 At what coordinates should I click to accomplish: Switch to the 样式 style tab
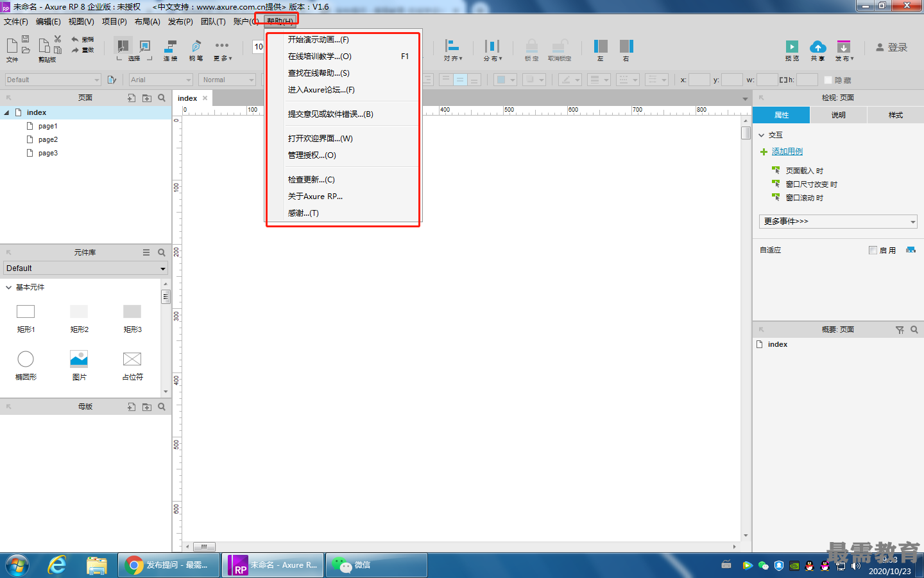pyautogui.click(x=896, y=115)
